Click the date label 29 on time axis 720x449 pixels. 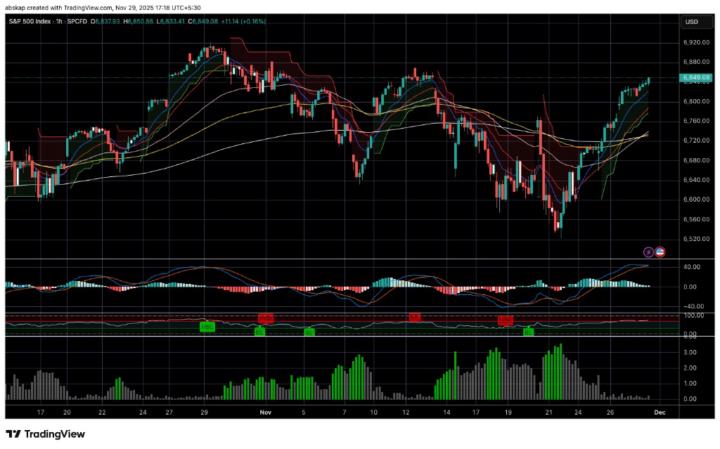pos(204,412)
